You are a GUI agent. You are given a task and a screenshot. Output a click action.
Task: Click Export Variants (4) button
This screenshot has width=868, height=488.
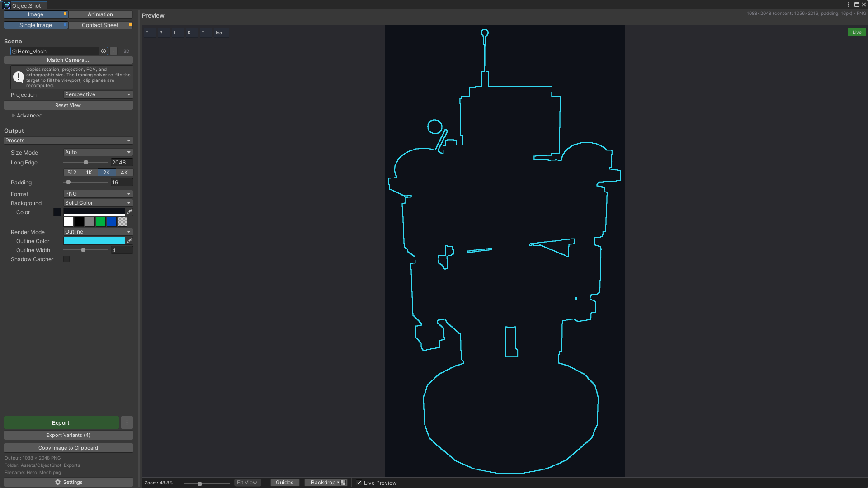68,435
